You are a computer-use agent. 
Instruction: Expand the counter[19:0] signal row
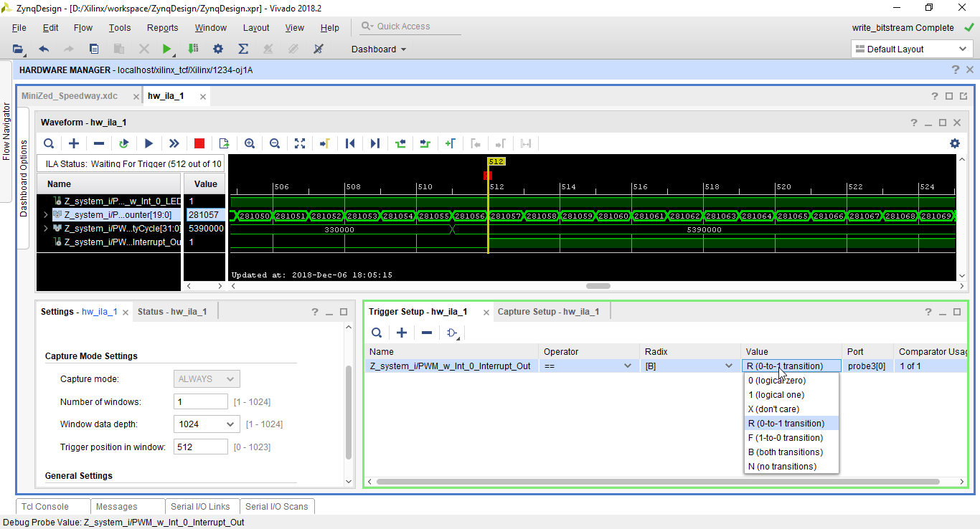coord(46,214)
